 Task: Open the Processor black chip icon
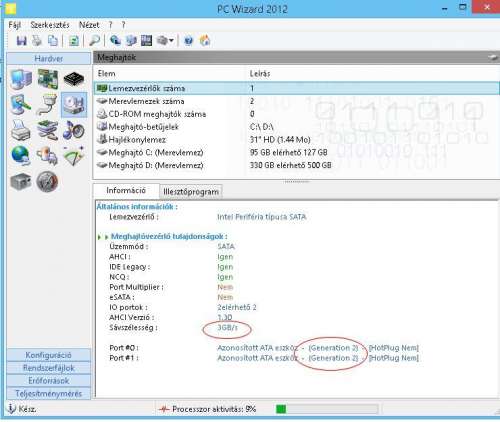click(x=74, y=79)
